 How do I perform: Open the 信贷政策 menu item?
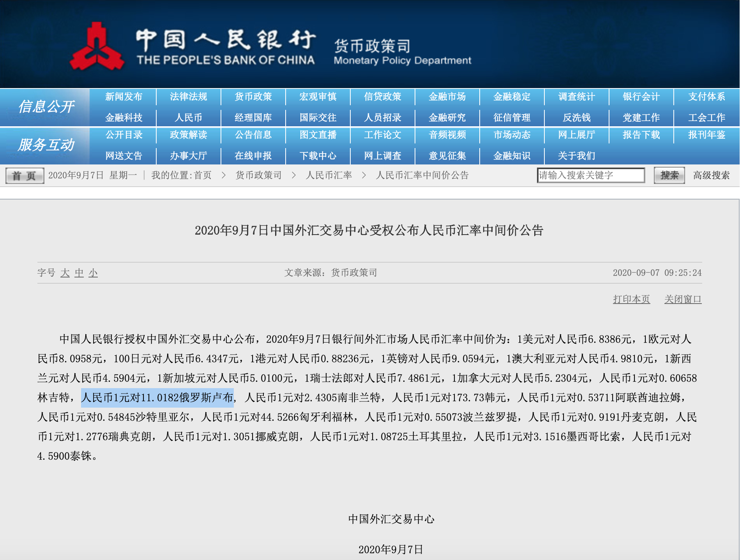382,97
